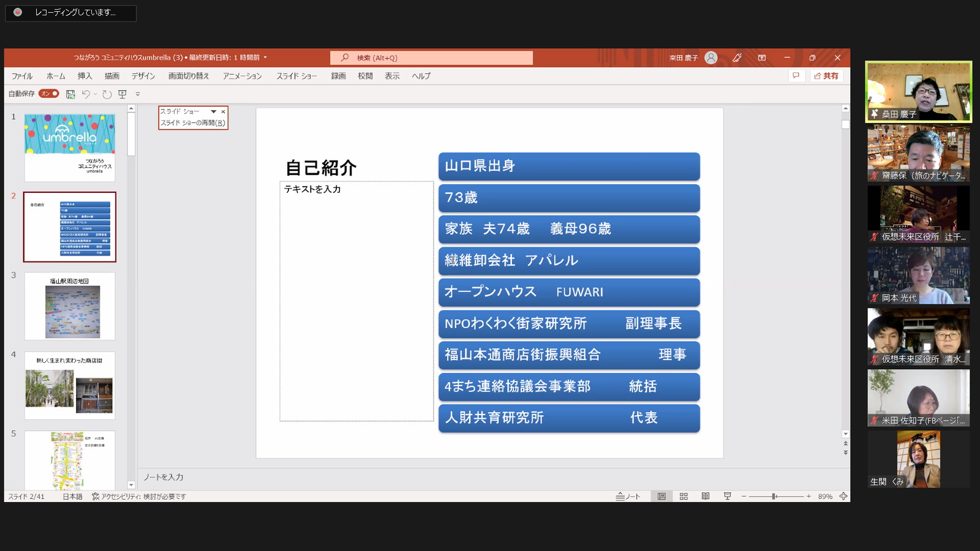Image resolution: width=980 pixels, height=551 pixels.
Task: Open the 表示 tab
Action: point(392,76)
